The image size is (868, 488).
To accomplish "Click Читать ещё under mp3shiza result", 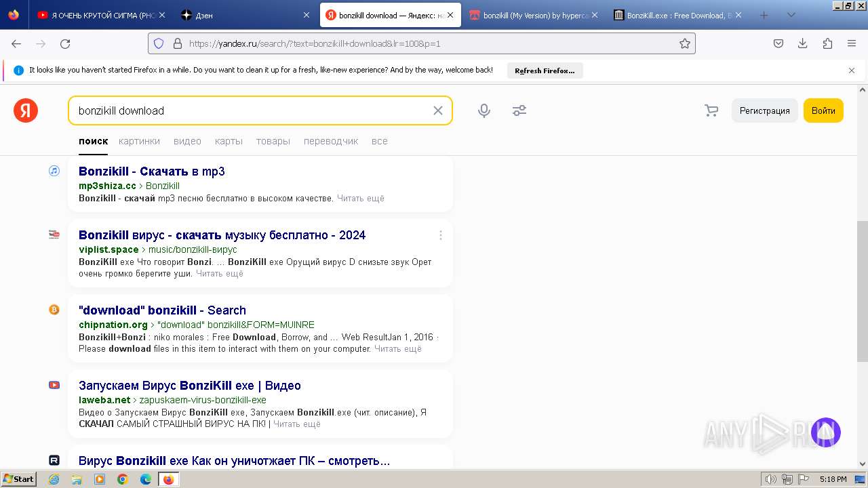I will click(x=361, y=199).
